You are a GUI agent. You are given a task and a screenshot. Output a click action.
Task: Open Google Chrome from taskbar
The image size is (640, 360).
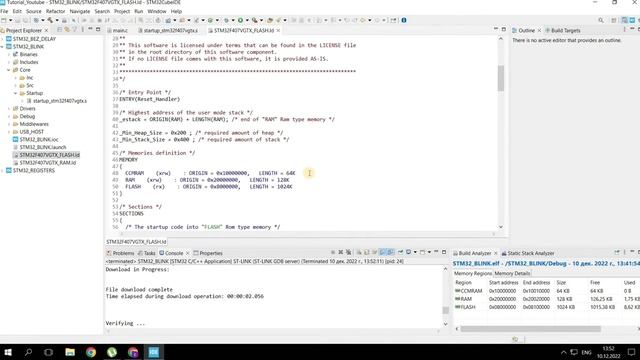pyautogui.click(x=91, y=352)
